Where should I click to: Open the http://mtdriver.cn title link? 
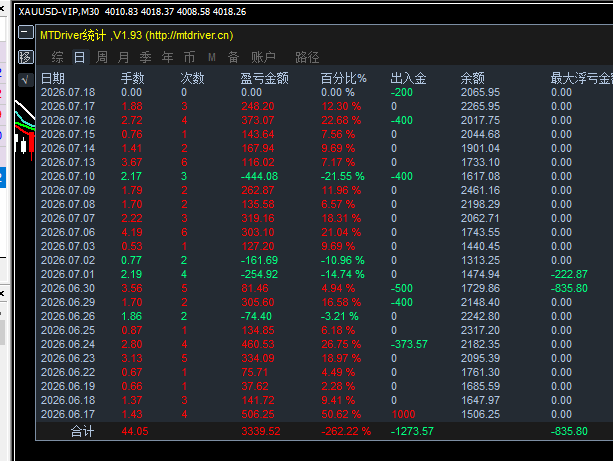point(189,36)
